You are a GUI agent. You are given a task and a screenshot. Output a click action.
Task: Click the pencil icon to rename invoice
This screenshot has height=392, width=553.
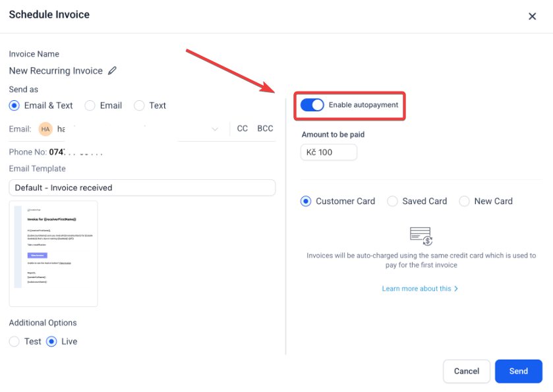point(112,70)
